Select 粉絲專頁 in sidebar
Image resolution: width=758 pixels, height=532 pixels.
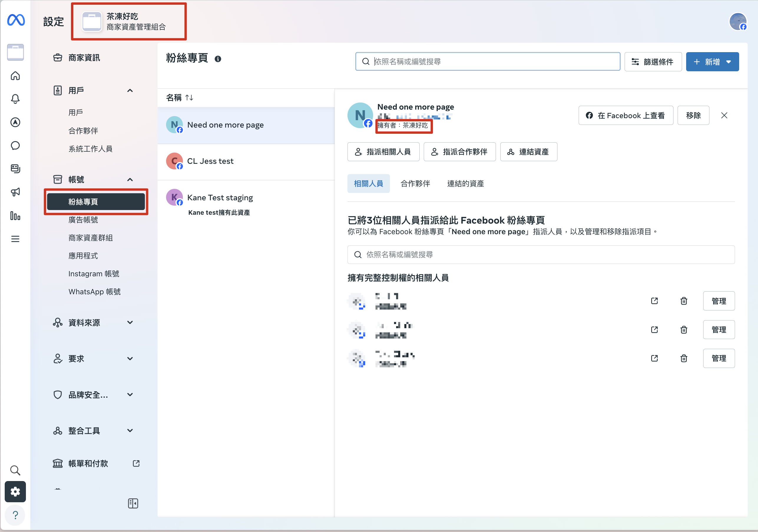[96, 202]
